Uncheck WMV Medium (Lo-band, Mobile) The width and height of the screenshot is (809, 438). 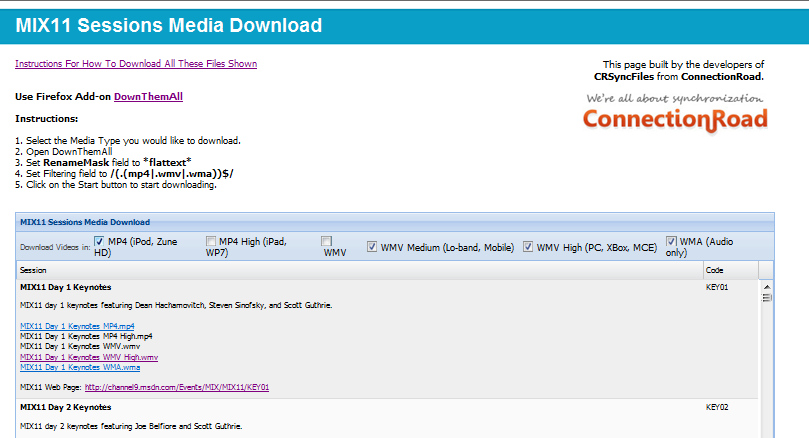[x=371, y=247]
